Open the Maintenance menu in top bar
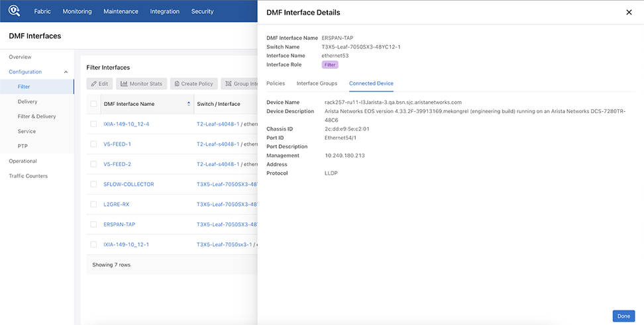This screenshot has height=325, width=644. pos(121,11)
